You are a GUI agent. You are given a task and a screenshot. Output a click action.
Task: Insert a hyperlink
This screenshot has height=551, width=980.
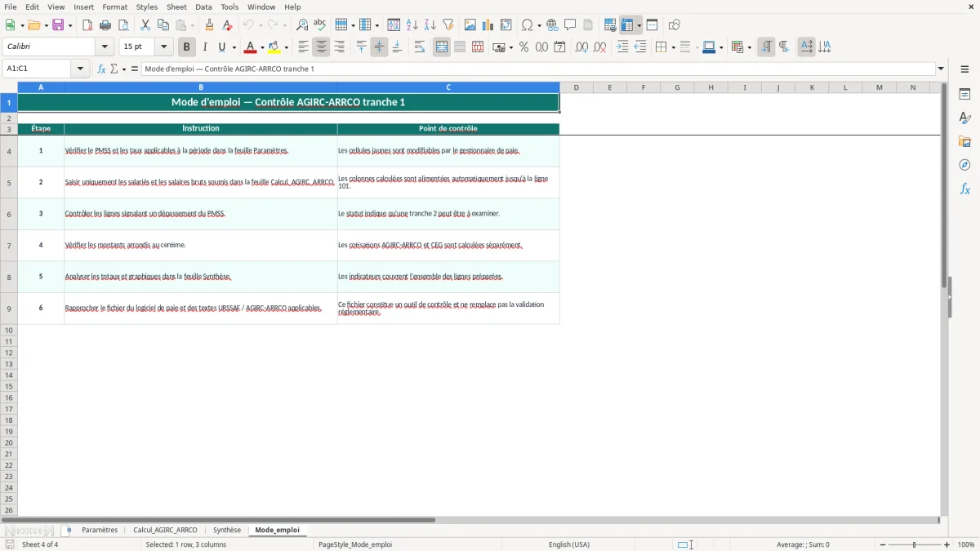552,25
